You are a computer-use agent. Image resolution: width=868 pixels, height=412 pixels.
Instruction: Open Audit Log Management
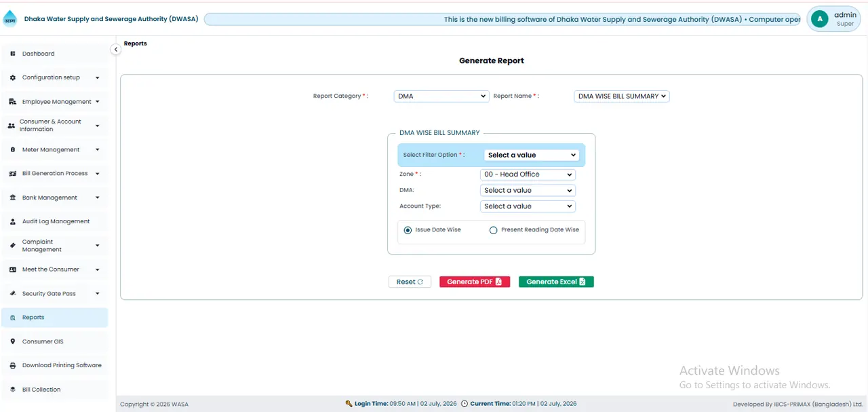coord(54,222)
